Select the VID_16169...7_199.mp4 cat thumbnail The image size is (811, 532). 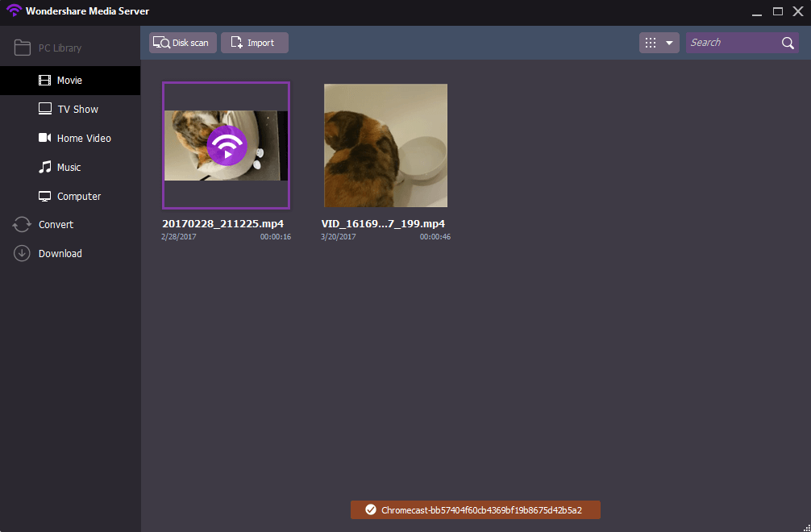[x=385, y=145]
